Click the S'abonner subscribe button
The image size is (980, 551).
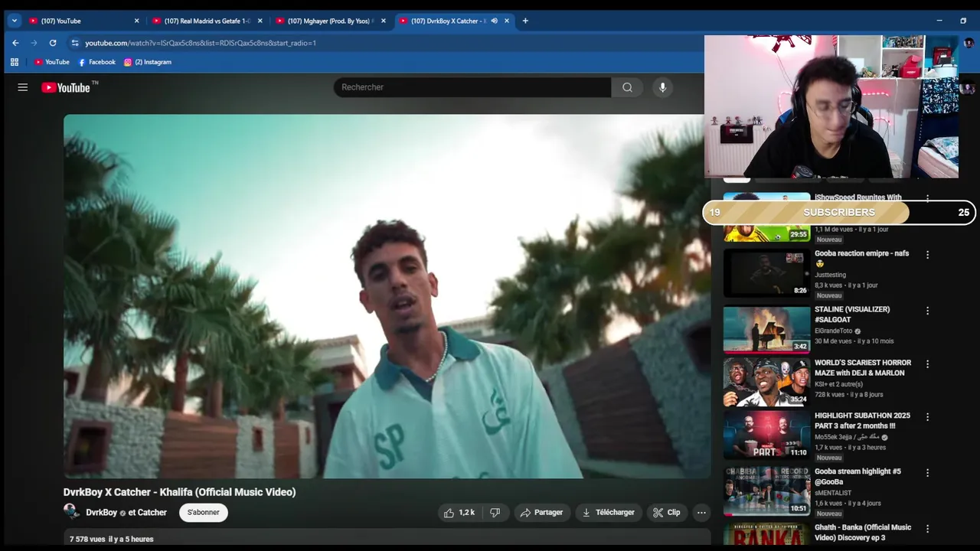[204, 513]
